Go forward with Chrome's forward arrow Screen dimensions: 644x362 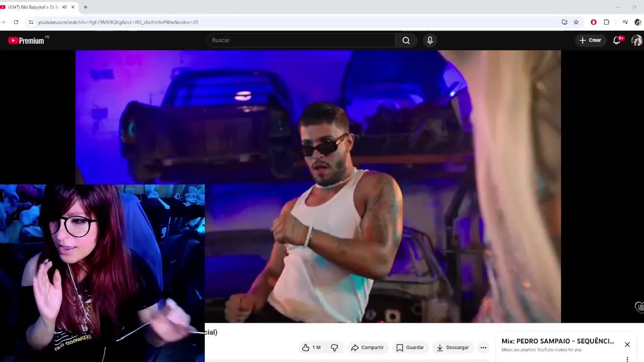pos(3,22)
